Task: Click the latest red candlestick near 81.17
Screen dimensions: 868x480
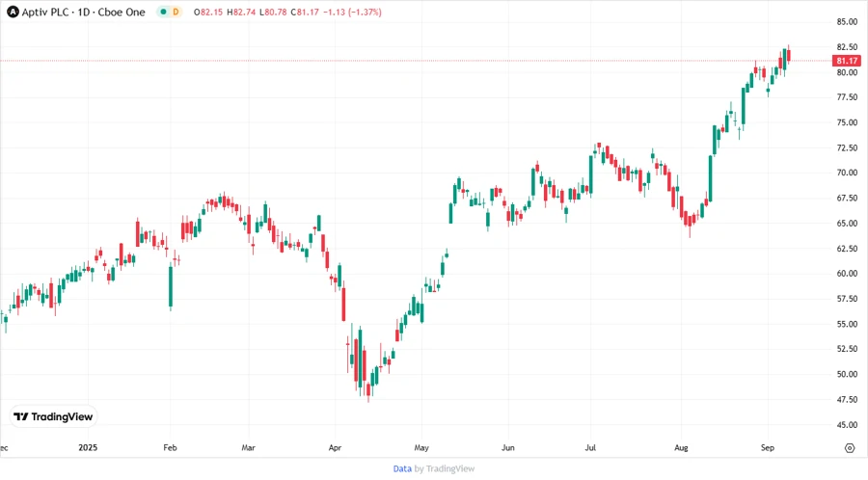Action: [788, 55]
